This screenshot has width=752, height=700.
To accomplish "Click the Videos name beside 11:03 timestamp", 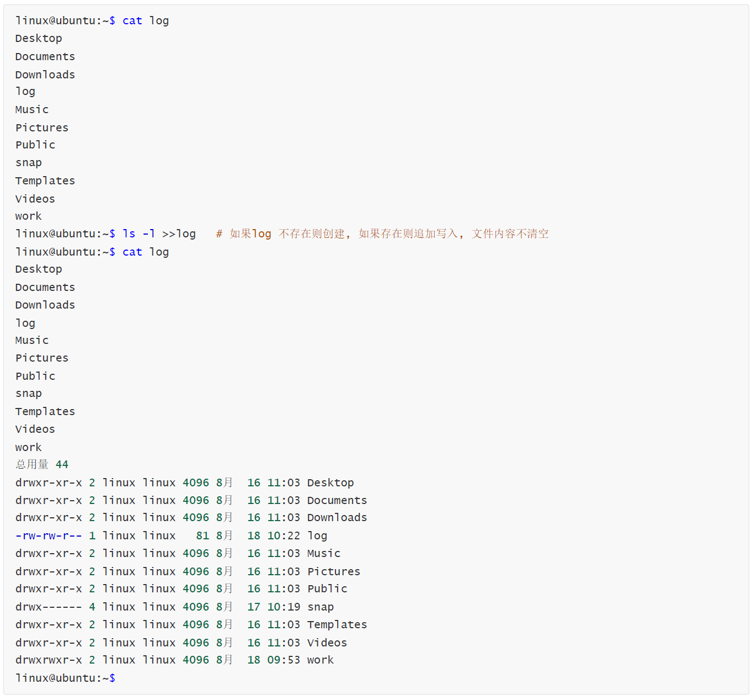I will coord(327,643).
